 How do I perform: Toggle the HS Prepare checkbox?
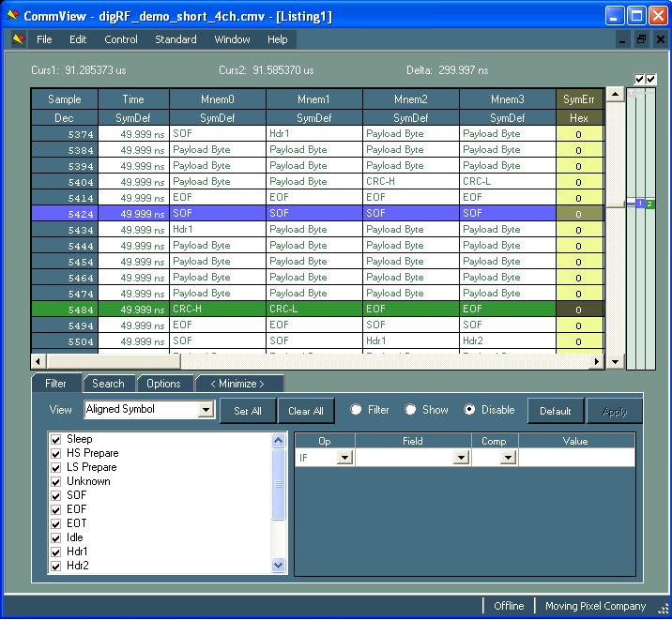pyautogui.click(x=56, y=453)
